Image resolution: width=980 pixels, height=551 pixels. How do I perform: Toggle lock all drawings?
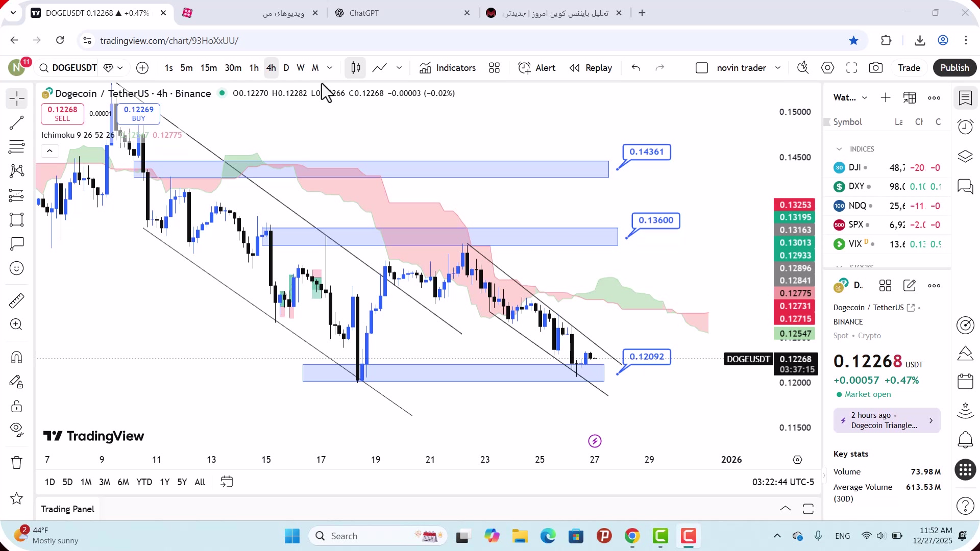coord(16,406)
